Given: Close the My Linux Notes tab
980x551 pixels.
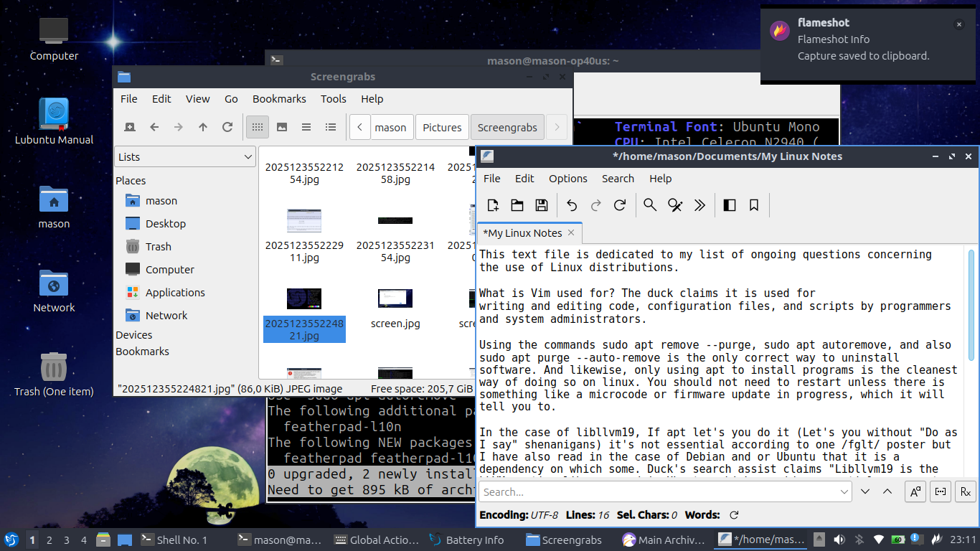Looking at the screenshot, I should tap(571, 232).
